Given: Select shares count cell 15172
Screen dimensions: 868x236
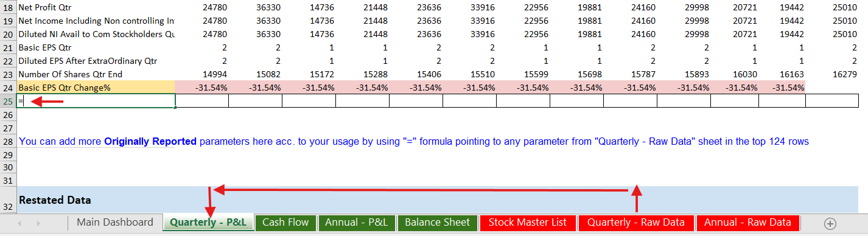Looking at the screenshot, I should (x=309, y=74).
